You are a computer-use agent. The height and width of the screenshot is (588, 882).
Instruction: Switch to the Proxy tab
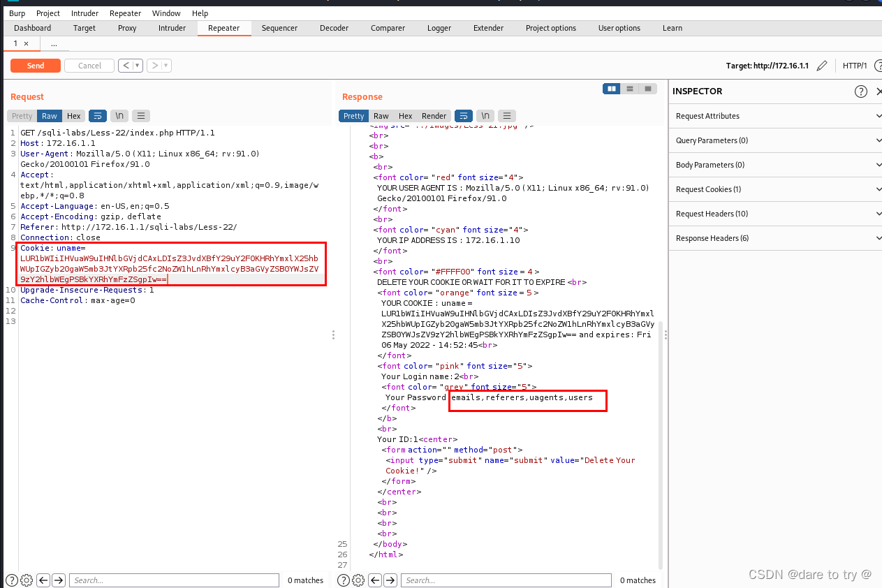pos(127,28)
